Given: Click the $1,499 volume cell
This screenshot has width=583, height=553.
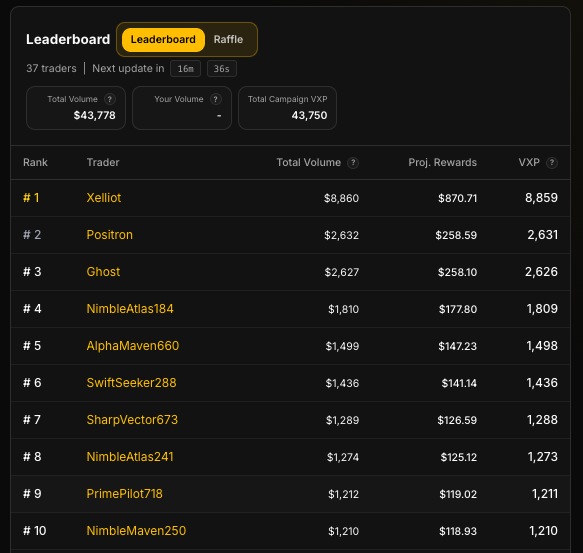Looking at the screenshot, I should 342,346.
